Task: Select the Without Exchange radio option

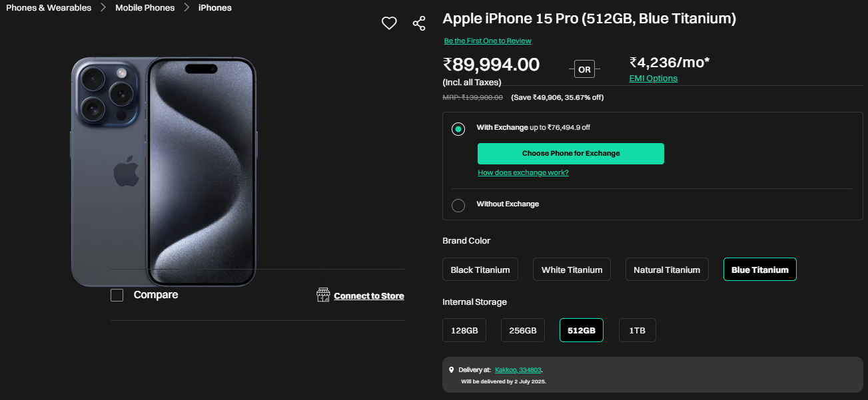Action: 458,205
